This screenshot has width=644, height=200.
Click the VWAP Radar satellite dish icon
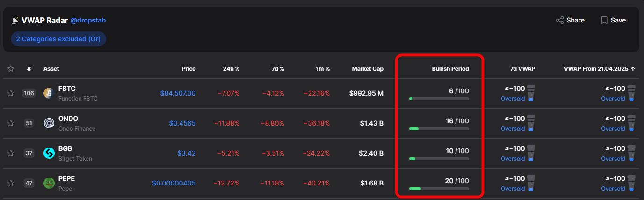15,21
